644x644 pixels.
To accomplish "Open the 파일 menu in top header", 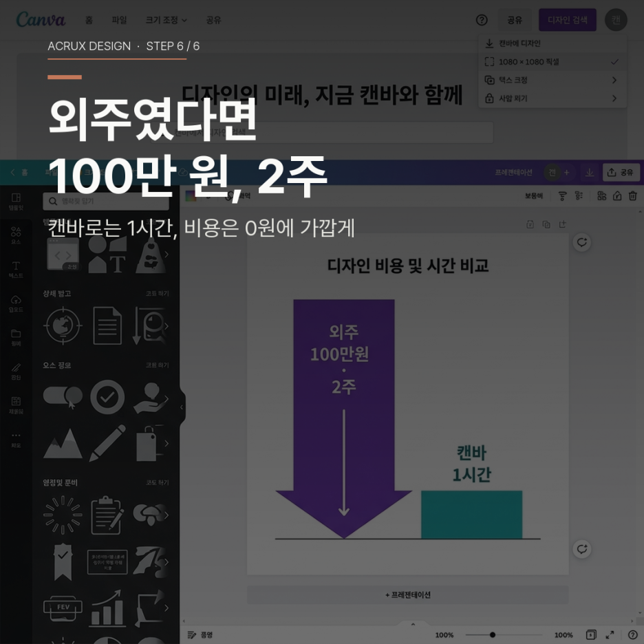I will tap(120, 20).
